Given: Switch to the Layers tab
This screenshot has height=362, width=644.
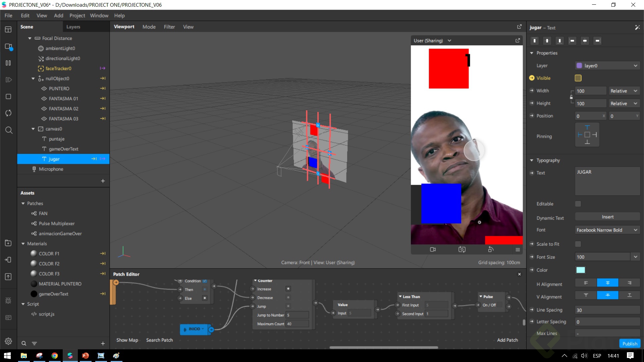Looking at the screenshot, I should [x=73, y=27].
